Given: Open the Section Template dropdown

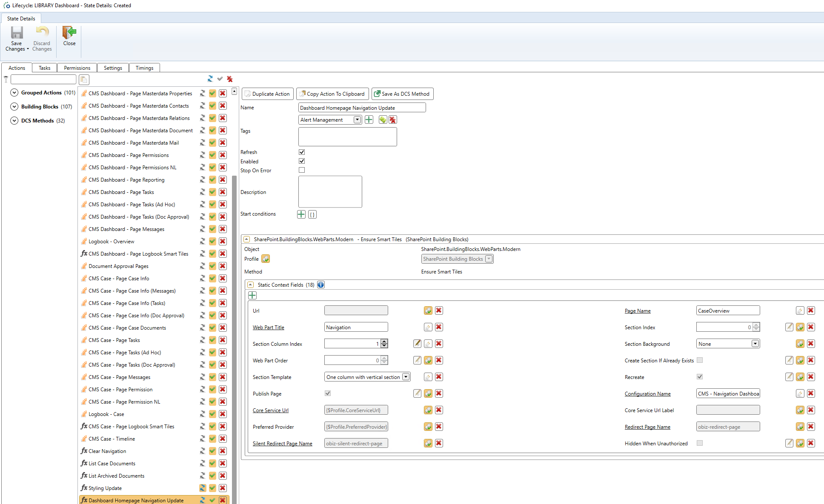Looking at the screenshot, I should (406, 377).
